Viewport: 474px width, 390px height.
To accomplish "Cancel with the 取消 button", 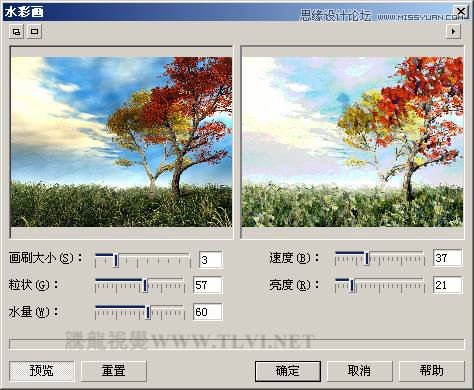I will pos(359,371).
